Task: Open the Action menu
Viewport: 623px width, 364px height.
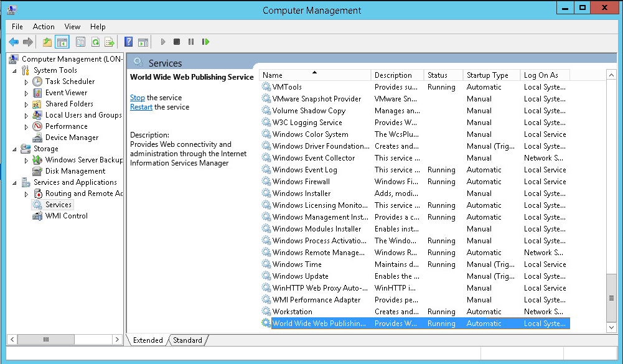Action: click(44, 27)
